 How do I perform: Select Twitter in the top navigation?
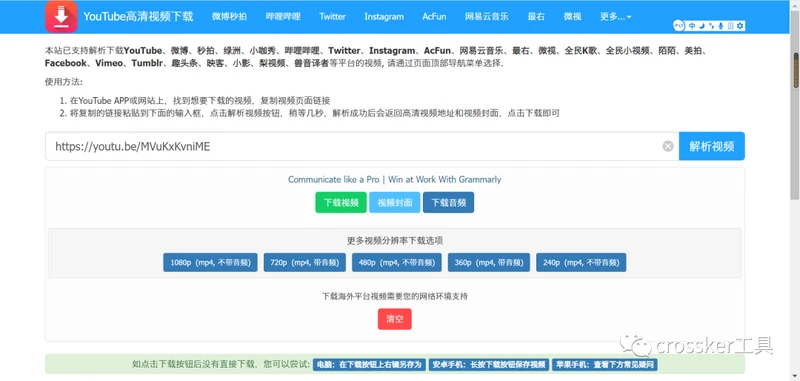tap(333, 16)
